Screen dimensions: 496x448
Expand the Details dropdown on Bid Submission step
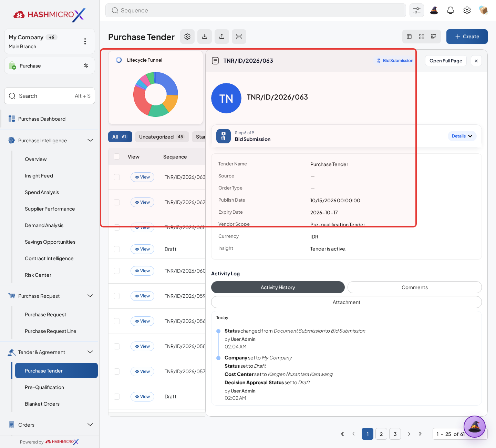462,136
